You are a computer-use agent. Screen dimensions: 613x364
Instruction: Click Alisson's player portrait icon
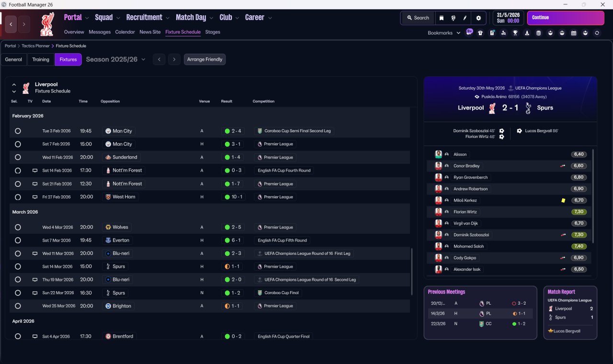(438, 154)
